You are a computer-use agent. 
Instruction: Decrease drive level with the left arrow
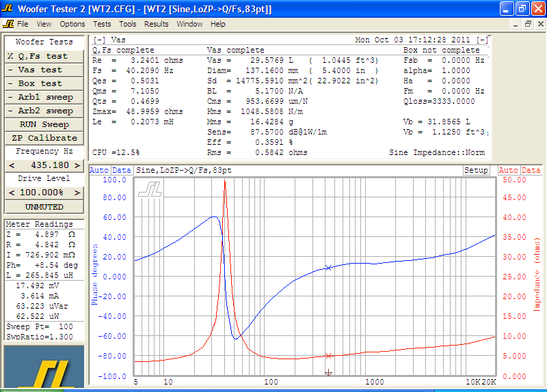pyautogui.click(x=12, y=193)
